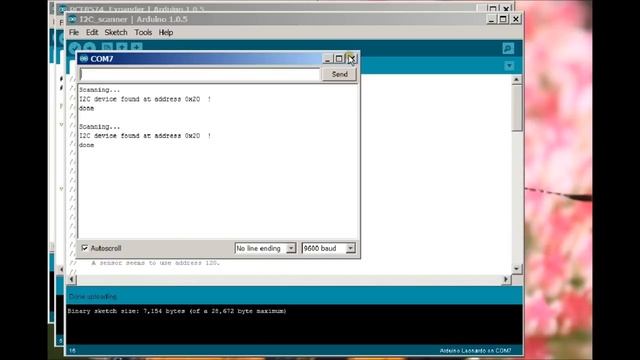Maximize the COM7 window
This screenshot has width=640, height=360.
(339, 59)
